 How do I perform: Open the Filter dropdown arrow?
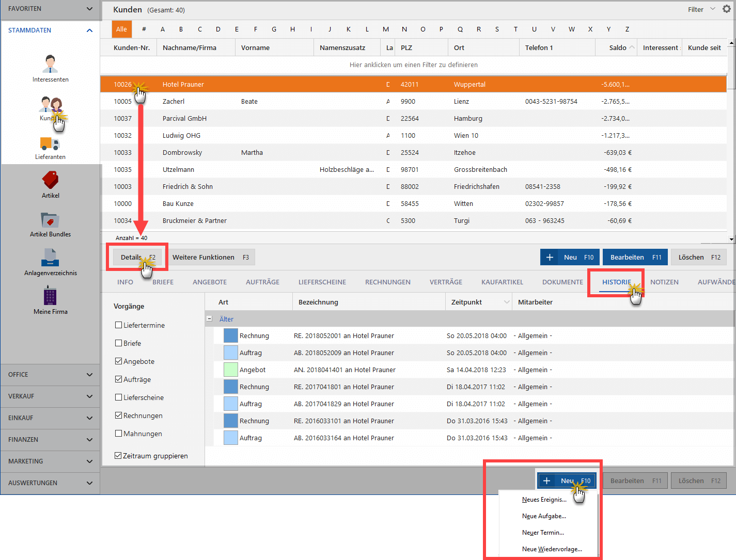coord(713,9)
